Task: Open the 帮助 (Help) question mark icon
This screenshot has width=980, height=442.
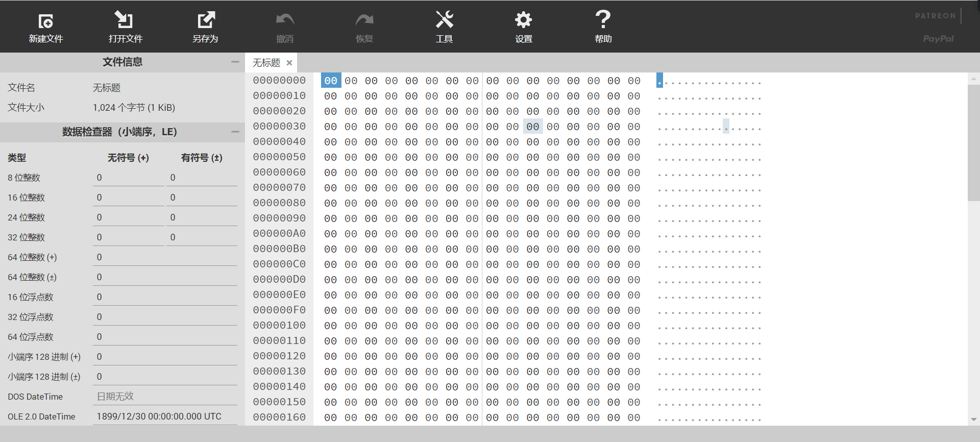Action: (x=603, y=19)
